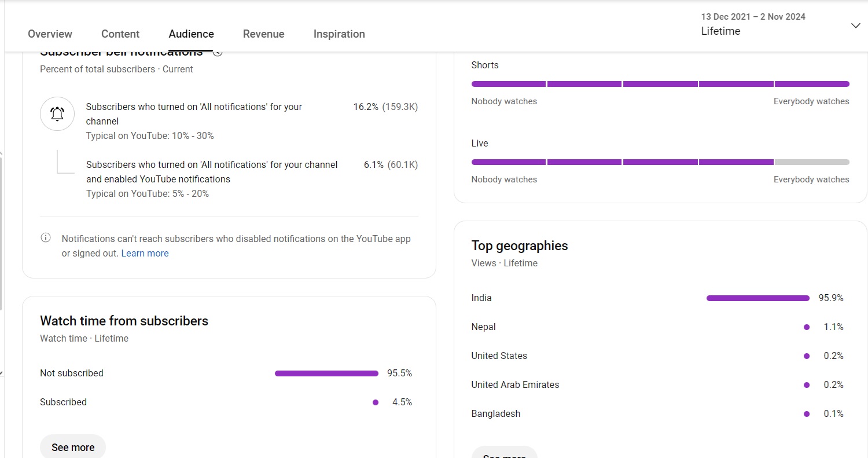Click the United States geography row
The image size is (868, 458).
coord(657,356)
